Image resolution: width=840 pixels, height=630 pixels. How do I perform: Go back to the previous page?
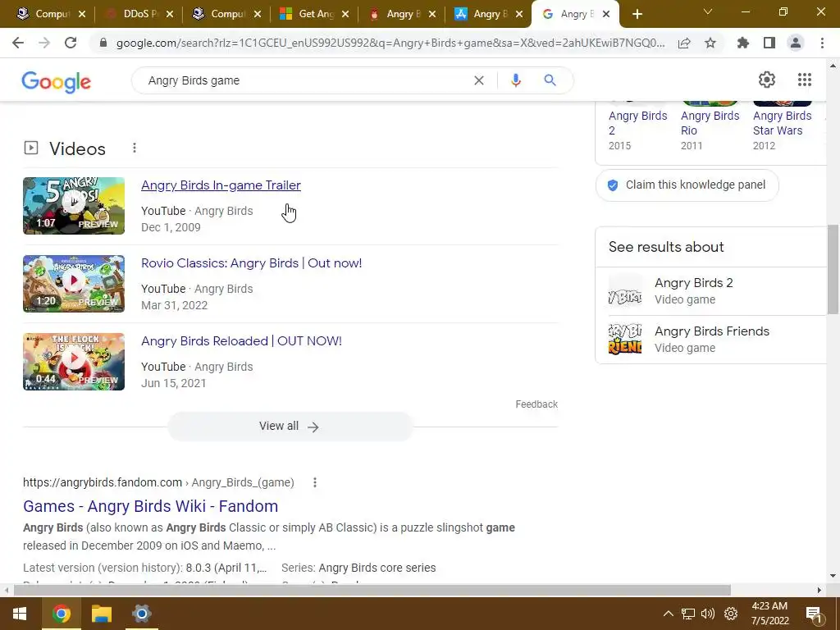[x=18, y=43]
